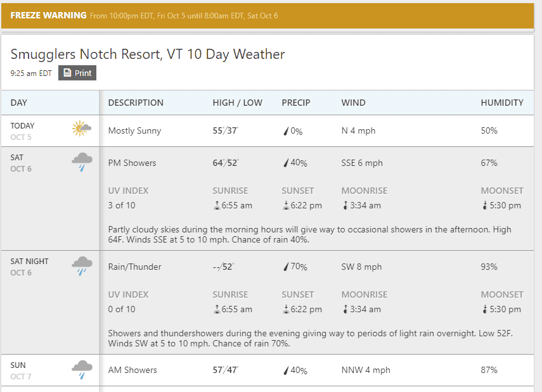Screen dimensions: 542x392
Task: Click the 93% humidity value
Action: click(x=489, y=267)
